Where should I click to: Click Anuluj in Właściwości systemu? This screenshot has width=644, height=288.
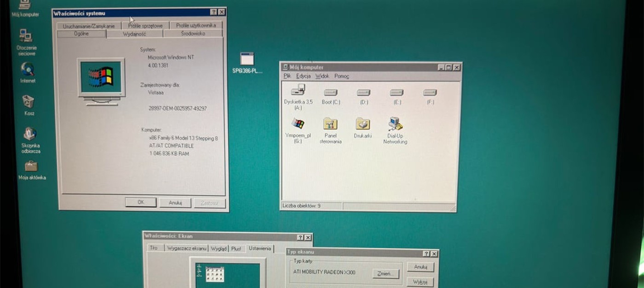coord(175,203)
